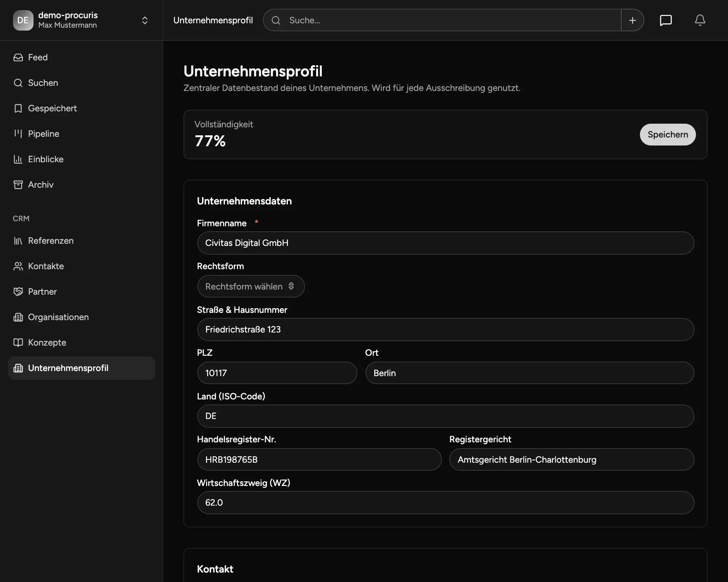Click the Partner handshake icon
The height and width of the screenshot is (582, 728).
(x=18, y=292)
